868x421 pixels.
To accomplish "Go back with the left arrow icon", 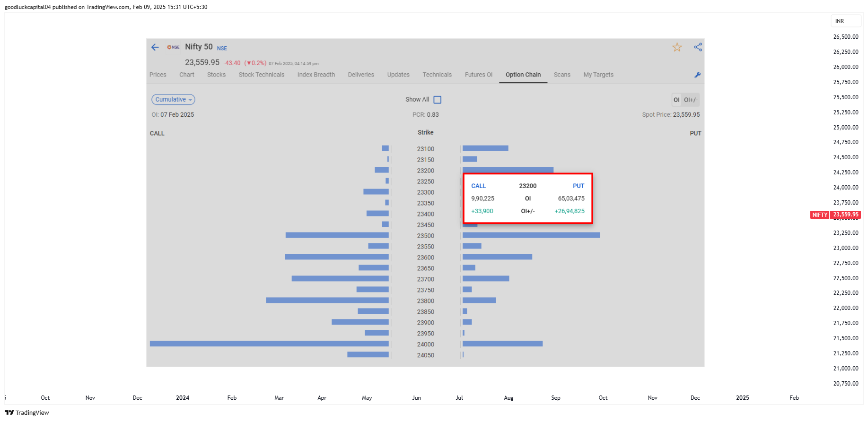I will (x=155, y=47).
